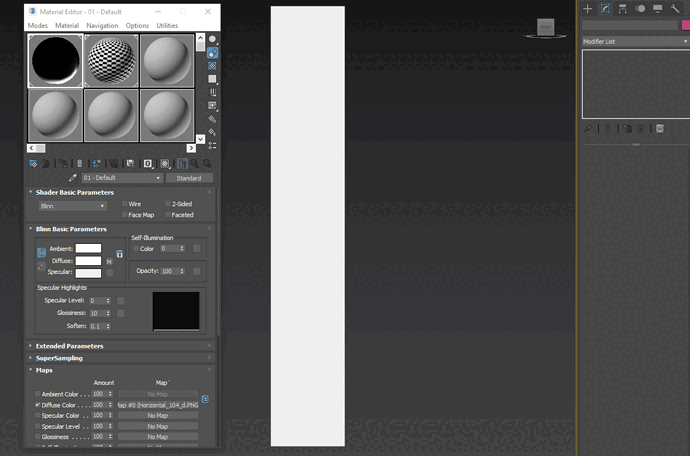
Task: Open the Utilities menu in Material Editor
Action: (168, 25)
